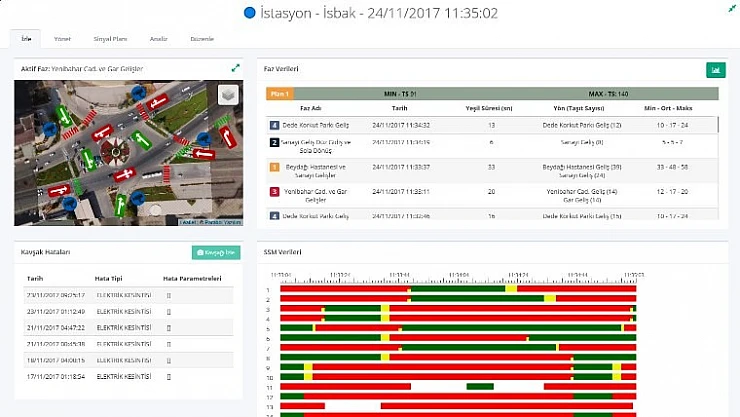
Task: Click the SSM Verileri time axis ruler
Action: pos(458,278)
